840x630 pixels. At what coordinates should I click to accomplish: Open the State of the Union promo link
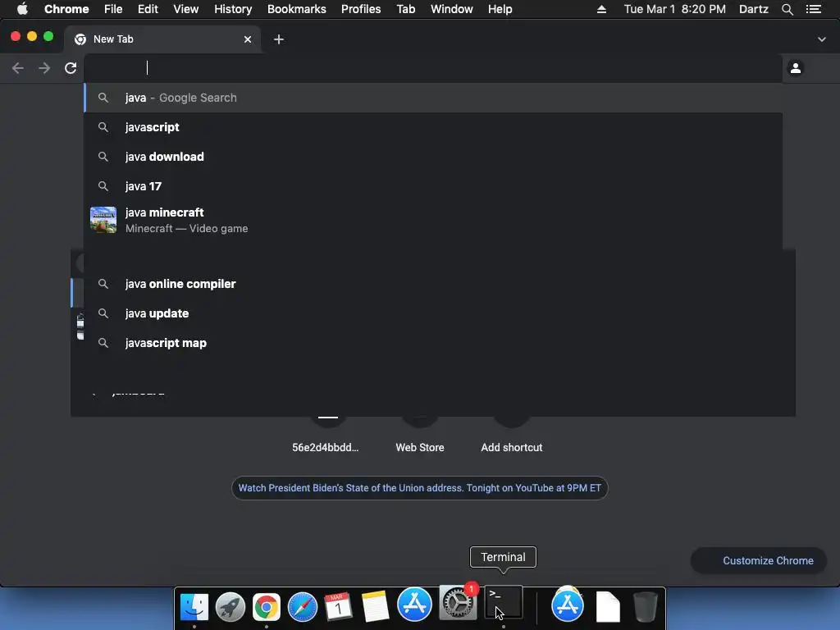[x=419, y=488]
